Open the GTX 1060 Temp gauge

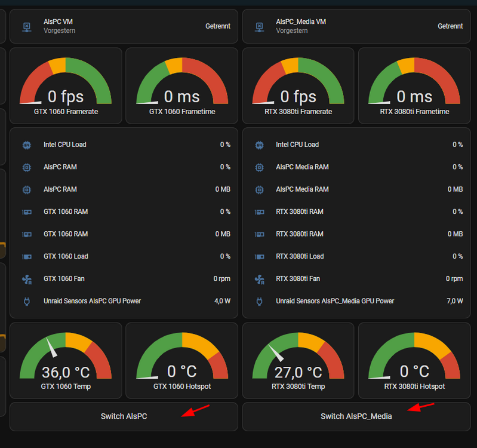tap(66, 361)
